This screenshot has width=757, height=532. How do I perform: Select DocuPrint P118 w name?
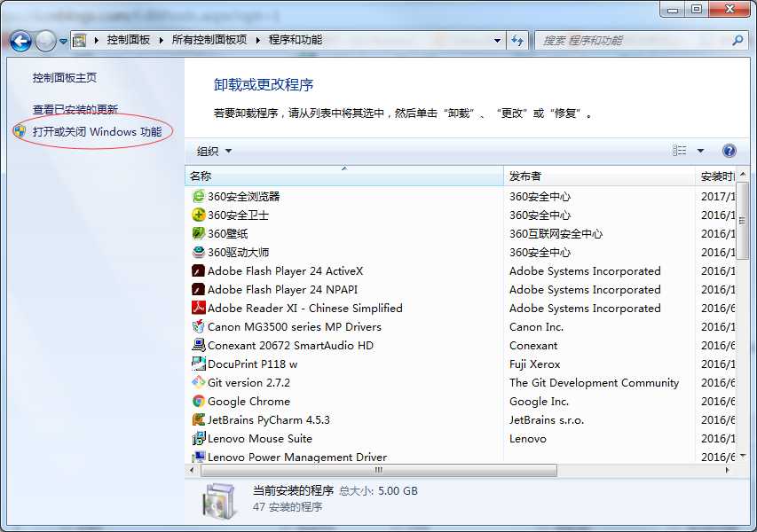point(253,364)
